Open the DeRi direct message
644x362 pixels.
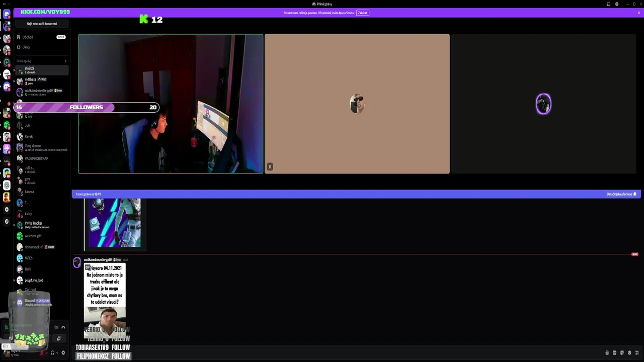tap(42, 269)
